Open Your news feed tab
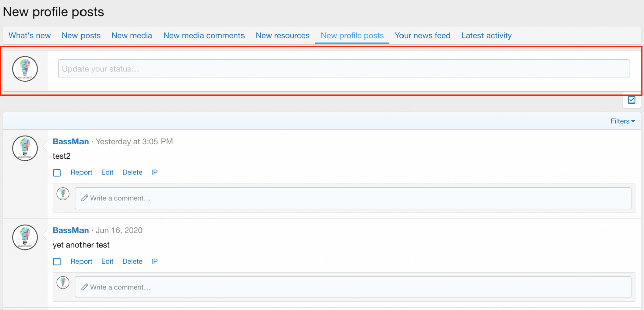644x310 pixels. tap(423, 36)
